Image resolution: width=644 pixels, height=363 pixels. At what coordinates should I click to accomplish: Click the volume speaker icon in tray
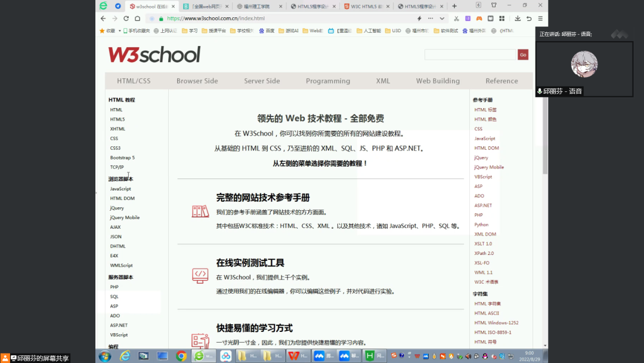pos(468,356)
